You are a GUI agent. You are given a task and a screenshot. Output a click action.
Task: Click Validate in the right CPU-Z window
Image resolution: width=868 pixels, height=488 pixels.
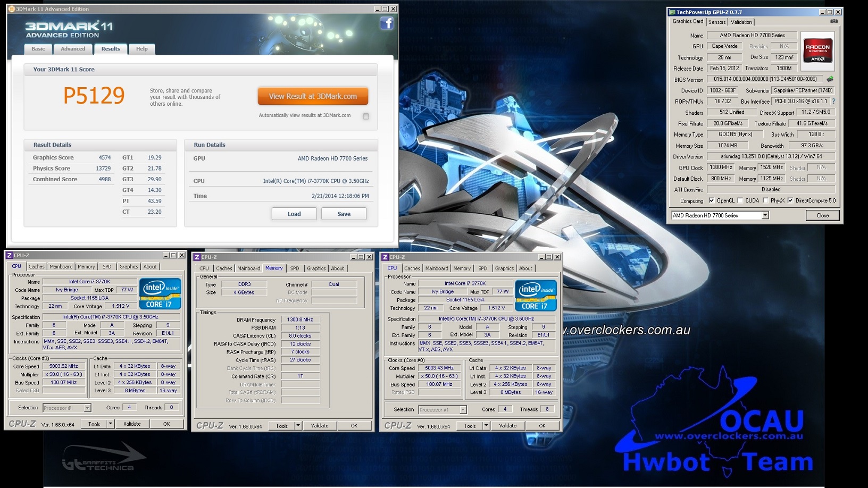pos(507,425)
